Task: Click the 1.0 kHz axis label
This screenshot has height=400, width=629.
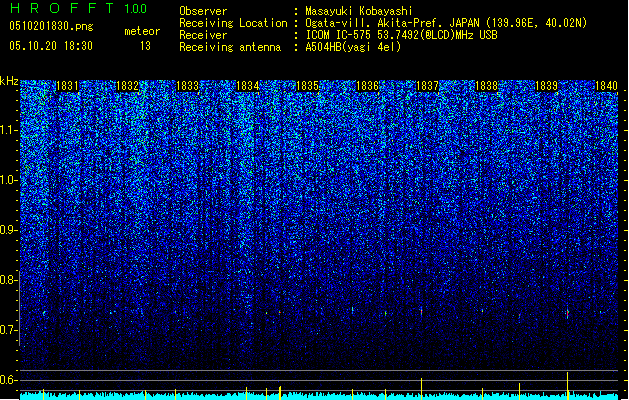Action: click(9, 180)
